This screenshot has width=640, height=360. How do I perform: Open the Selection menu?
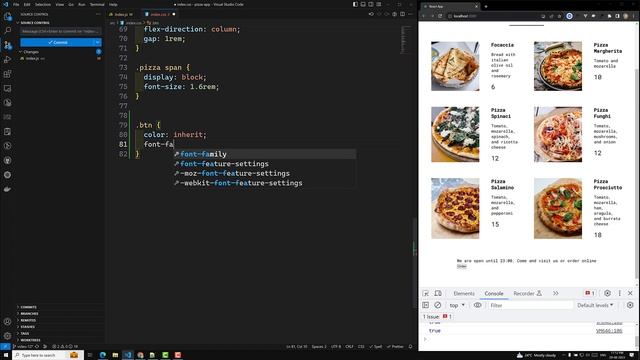[x=42, y=4]
